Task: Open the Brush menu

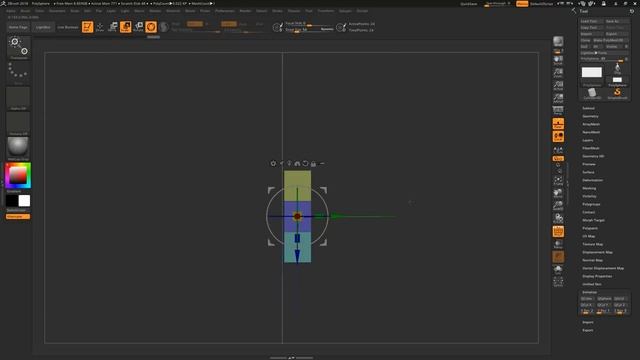Action: click(x=25, y=11)
